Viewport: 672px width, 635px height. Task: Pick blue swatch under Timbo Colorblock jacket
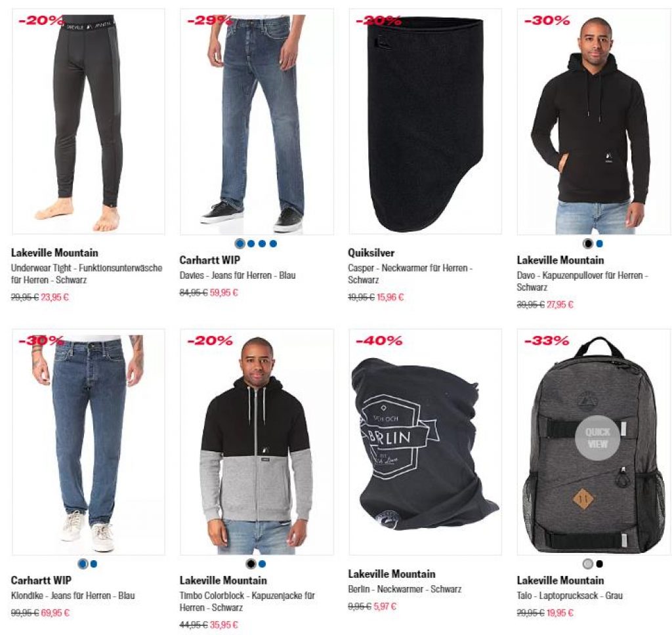click(x=262, y=564)
